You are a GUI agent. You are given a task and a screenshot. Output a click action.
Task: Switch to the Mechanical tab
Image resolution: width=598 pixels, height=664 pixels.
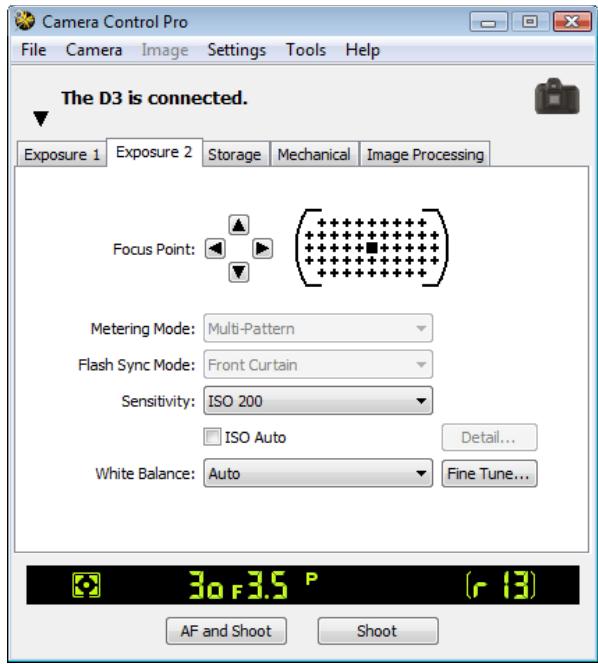pyautogui.click(x=314, y=154)
